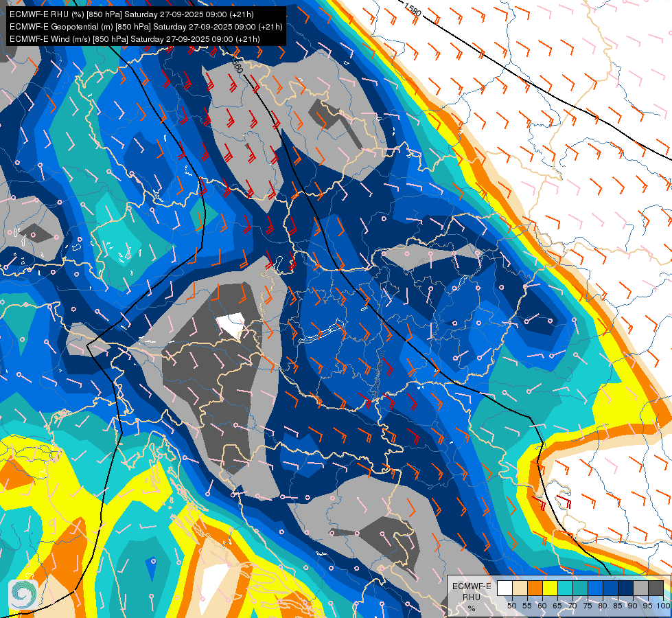
Task: Click the 1580 geopotential contour label
Action: (413, 8)
